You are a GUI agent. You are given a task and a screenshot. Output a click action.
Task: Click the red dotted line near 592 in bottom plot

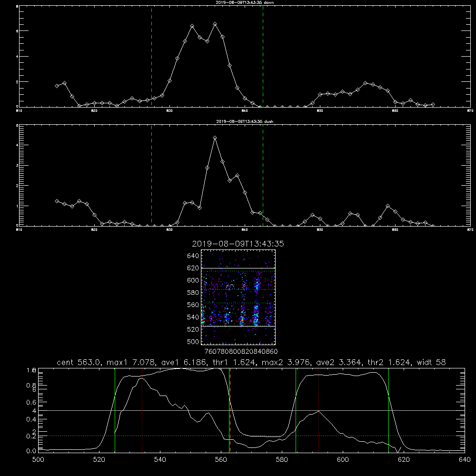[x=318, y=410]
